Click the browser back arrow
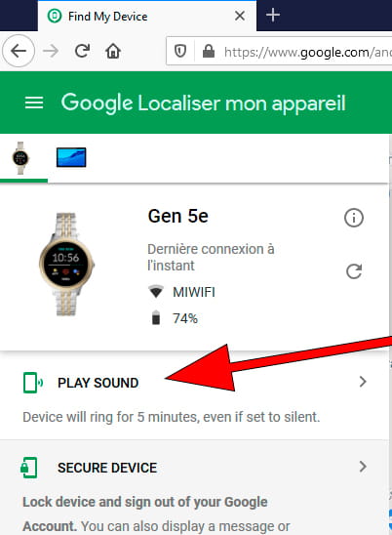 coord(19,51)
